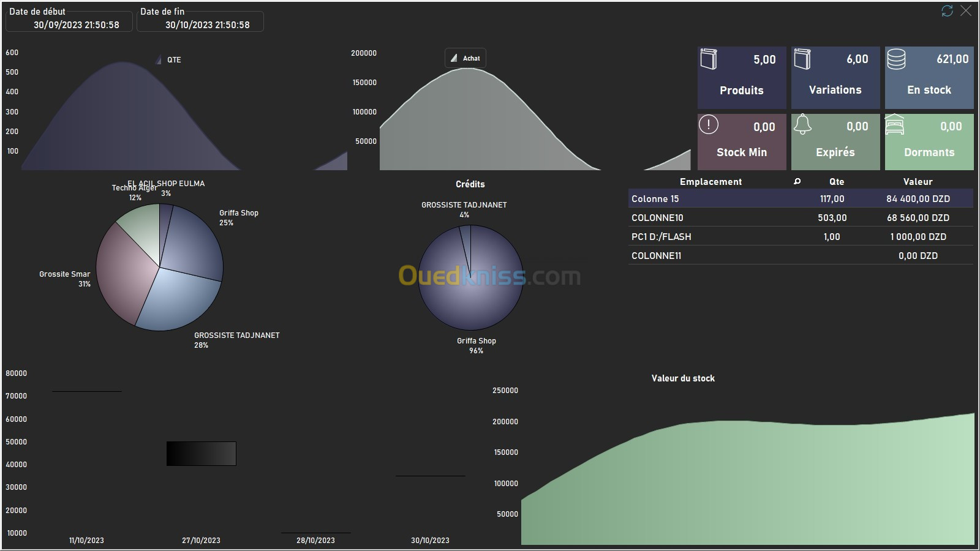Click the Crédits chart title

pos(470,184)
